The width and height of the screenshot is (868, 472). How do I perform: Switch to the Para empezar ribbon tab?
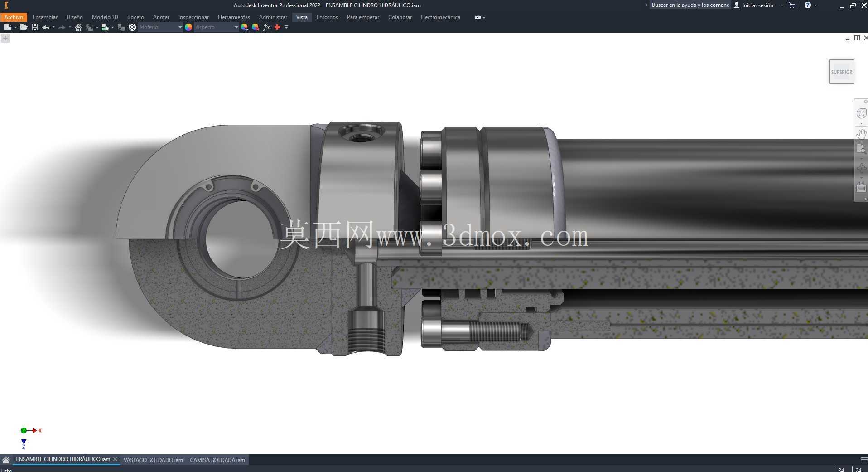pos(363,17)
